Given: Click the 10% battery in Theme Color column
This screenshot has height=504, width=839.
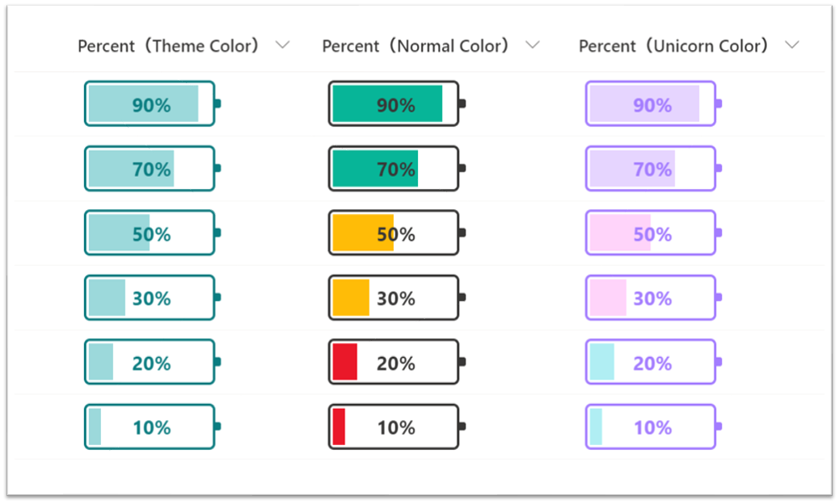Looking at the screenshot, I should tap(150, 427).
